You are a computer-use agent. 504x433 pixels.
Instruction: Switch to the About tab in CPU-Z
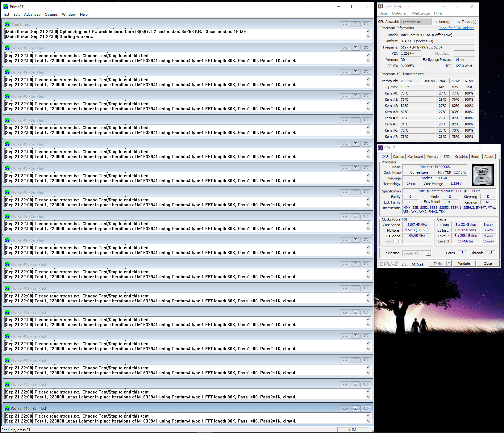coord(489,157)
